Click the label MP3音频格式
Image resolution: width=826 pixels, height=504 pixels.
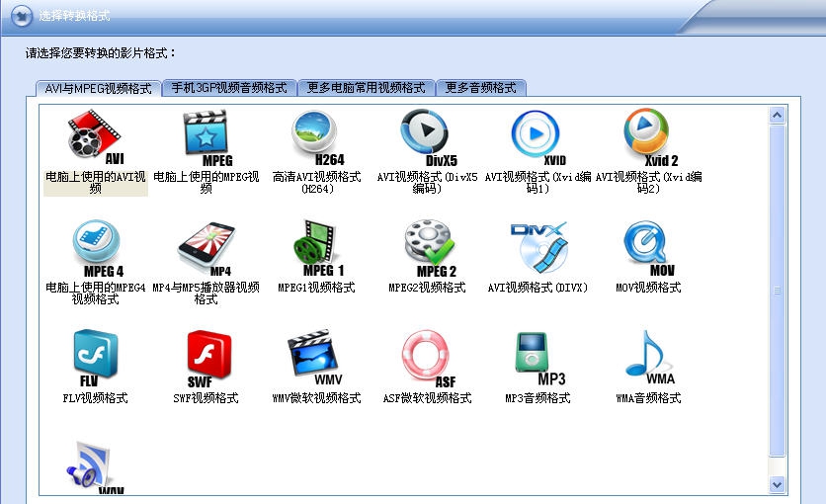tap(537, 397)
